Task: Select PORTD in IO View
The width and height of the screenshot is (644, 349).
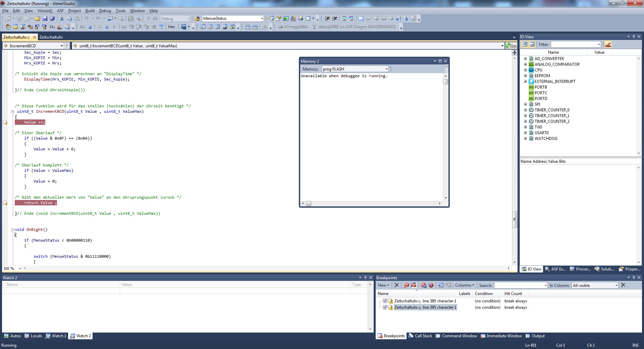Action: pos(541,98)
